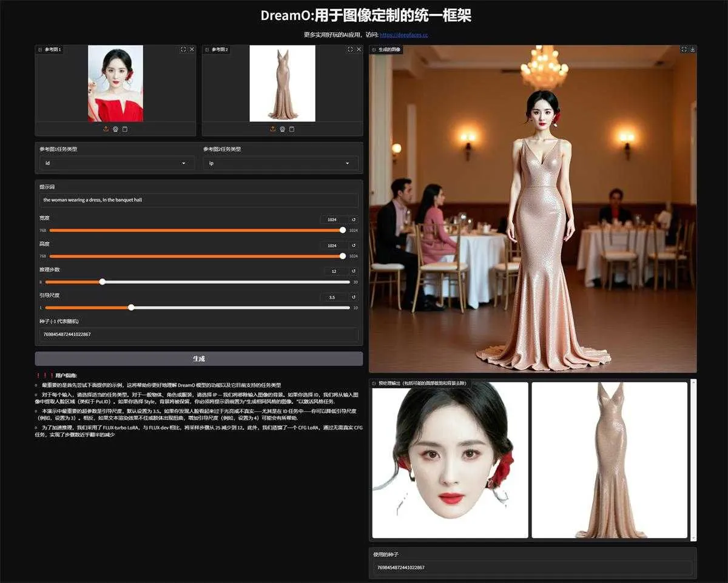Click the 生成 button
Image resolution: width=728 pixels, height=583 pixels.
tap(198, 359)
